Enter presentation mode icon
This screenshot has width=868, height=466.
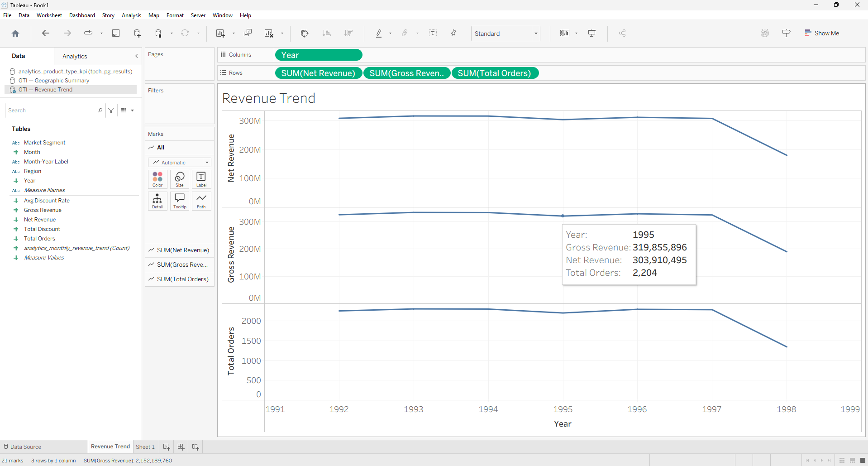591,33
